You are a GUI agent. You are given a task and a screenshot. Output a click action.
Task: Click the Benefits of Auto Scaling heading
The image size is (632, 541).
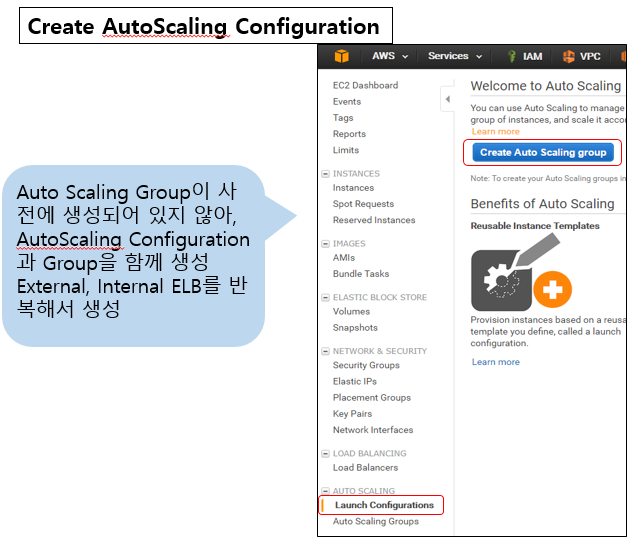tap(542, 204)
